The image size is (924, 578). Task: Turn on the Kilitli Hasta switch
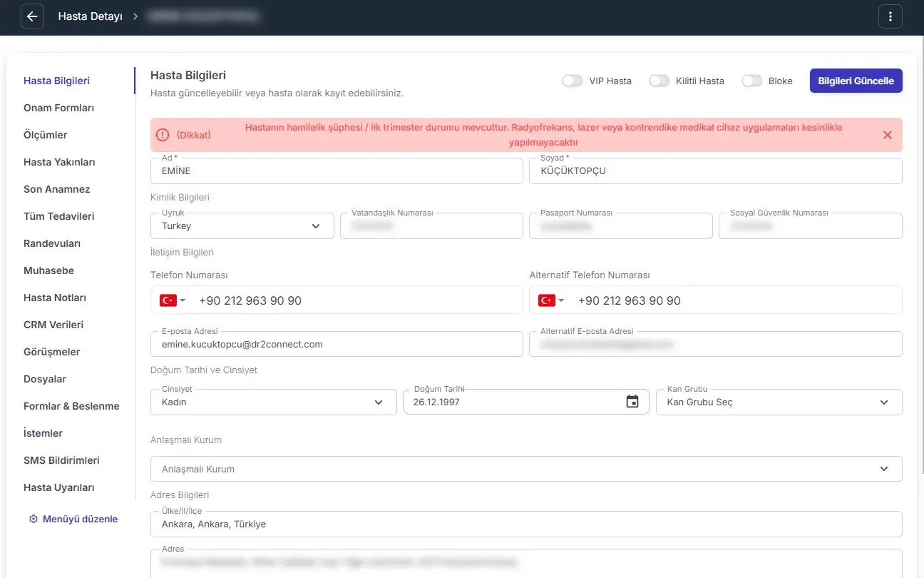pos(659,81)
